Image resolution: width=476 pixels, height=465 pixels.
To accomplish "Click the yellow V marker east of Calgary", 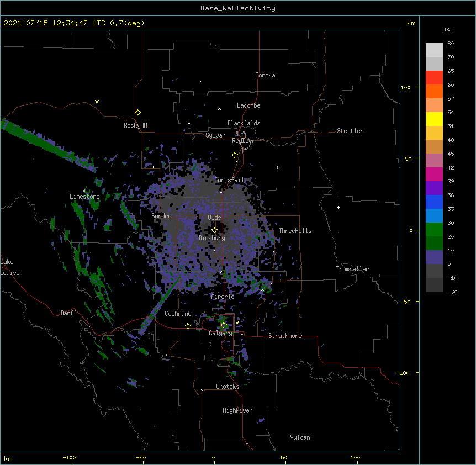I will [x=237, y=323].
